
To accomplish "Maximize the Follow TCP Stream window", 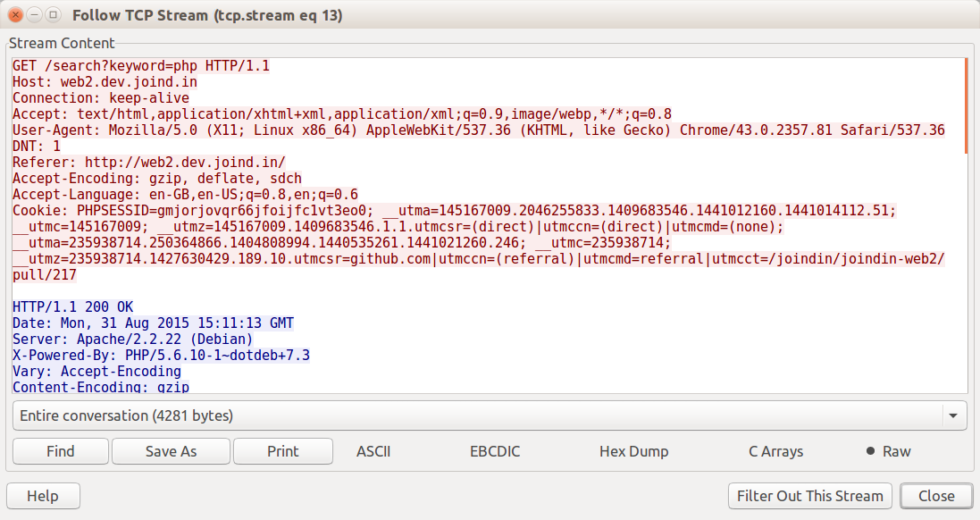I will [x=53, y=15].
